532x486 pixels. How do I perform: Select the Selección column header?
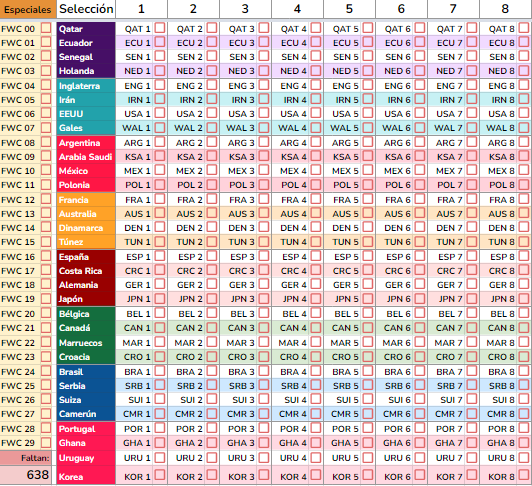coord(86,9)
